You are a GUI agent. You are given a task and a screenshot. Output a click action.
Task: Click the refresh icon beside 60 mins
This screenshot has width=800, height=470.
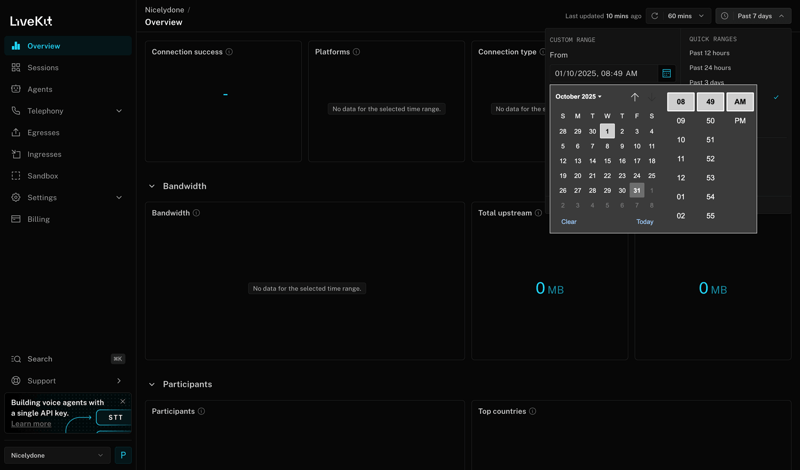click(655, 16)
